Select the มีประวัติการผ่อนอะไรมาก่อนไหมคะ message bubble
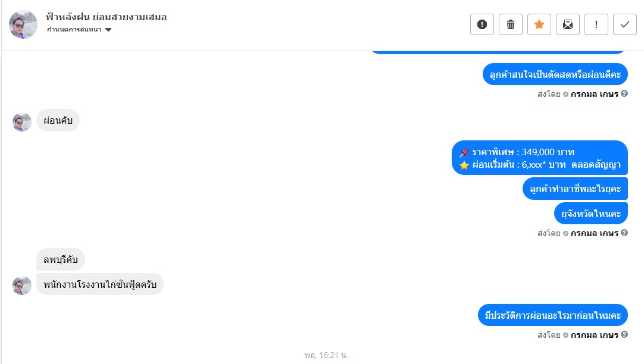This screenshot has height=364, width=644. point(553,315)
